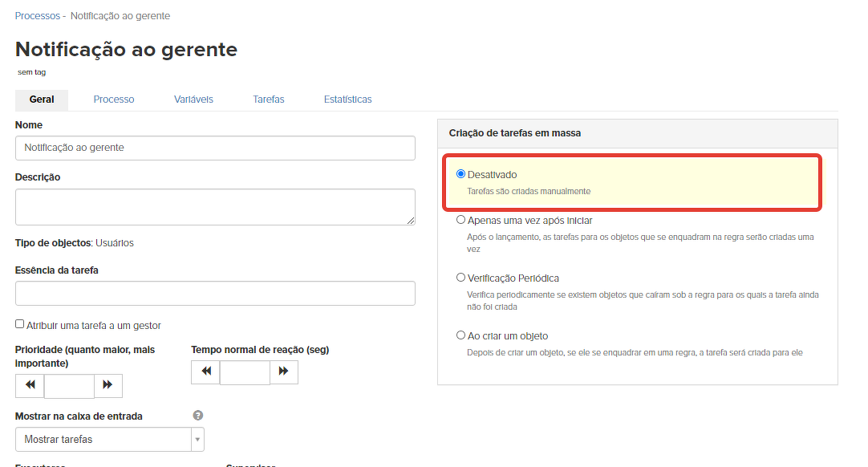Click the priority increase double-arrow button
This screenshot has height=467, width=868.
tap(107, 385)
